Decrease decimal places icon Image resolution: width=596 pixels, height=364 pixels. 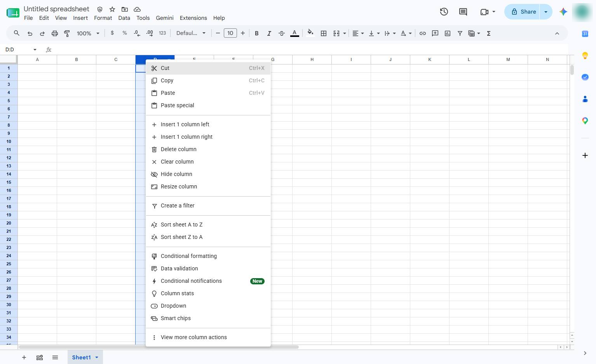[x=137, y=33]
